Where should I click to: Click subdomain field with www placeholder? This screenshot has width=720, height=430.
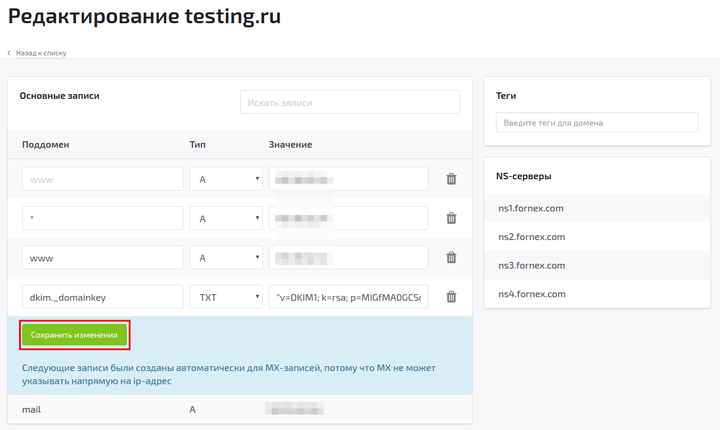point(103,179)
